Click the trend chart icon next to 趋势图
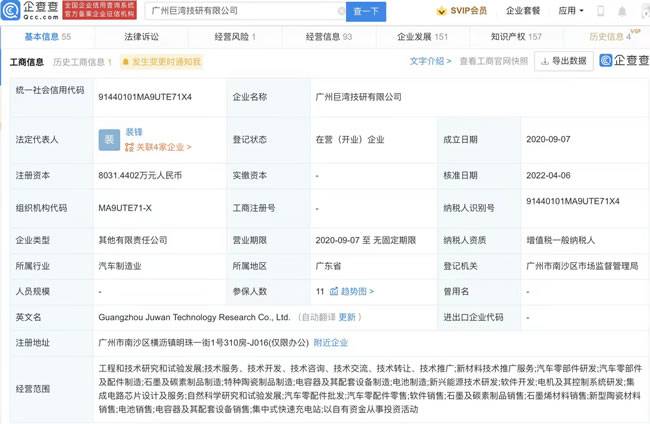The image size is (650, 424). [x=333, y=291]
